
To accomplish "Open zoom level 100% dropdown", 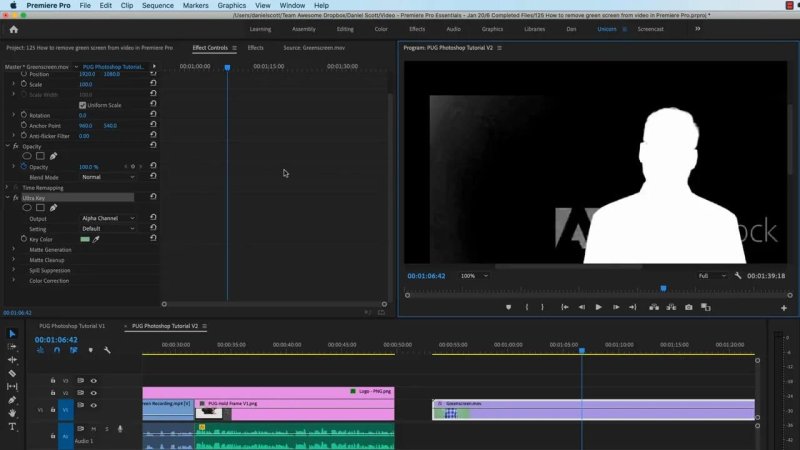I will (474, 276).
